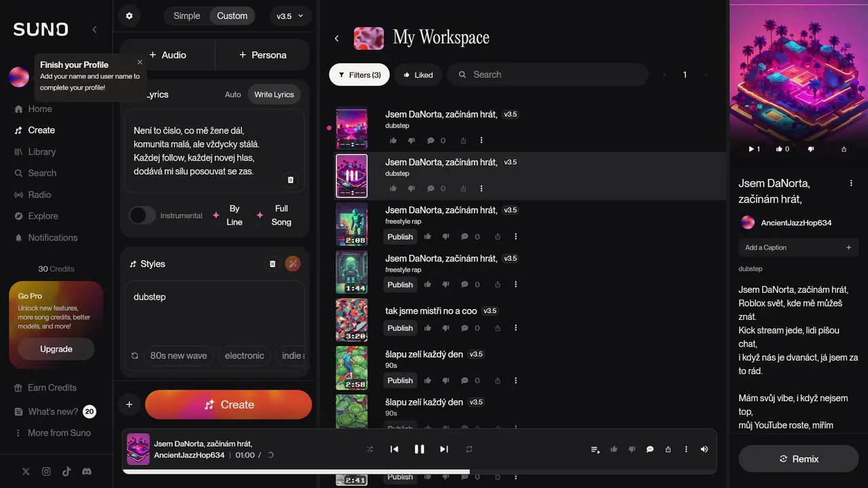Image resolution: width=868 pixels, height=488 pixels.
Task: Open three-dot menu in the song details panel
Action: [x=851, y=183]
